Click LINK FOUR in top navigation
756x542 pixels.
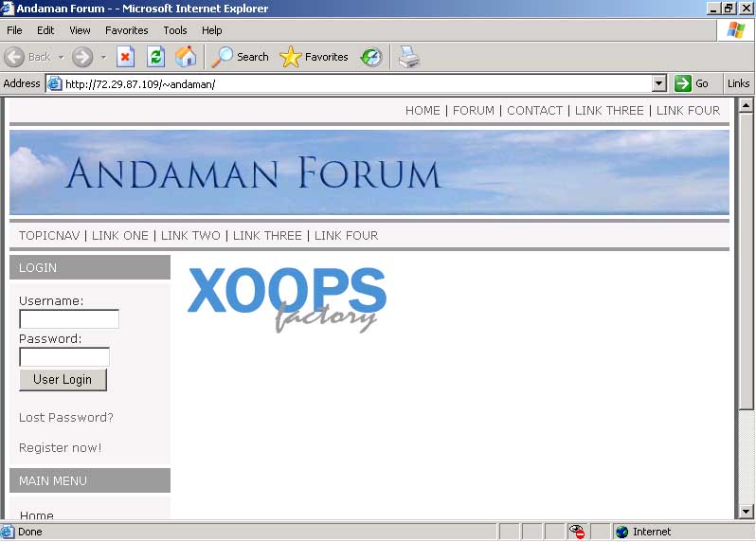pos(688,111)
